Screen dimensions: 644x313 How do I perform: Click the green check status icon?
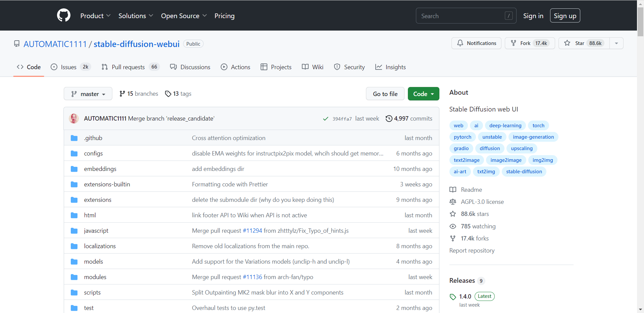click(325, 119)
